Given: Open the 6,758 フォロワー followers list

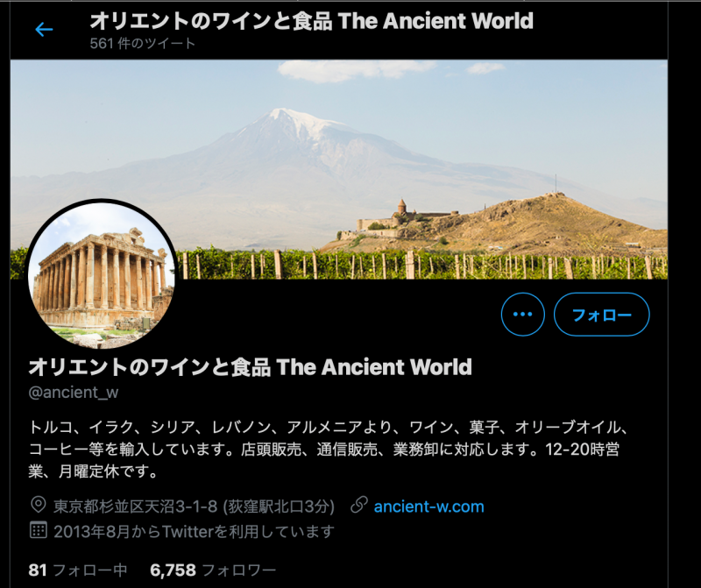Looking at the screenshot, I should pos(213,570).
